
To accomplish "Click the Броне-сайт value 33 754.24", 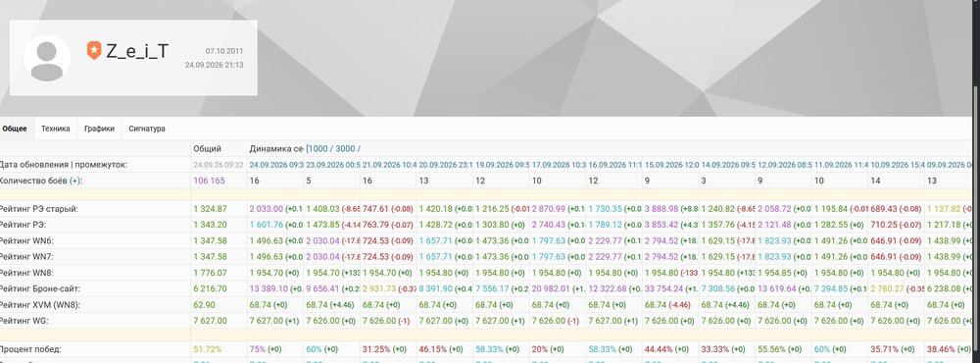I will pyautogui.click(x=663, y=289).
